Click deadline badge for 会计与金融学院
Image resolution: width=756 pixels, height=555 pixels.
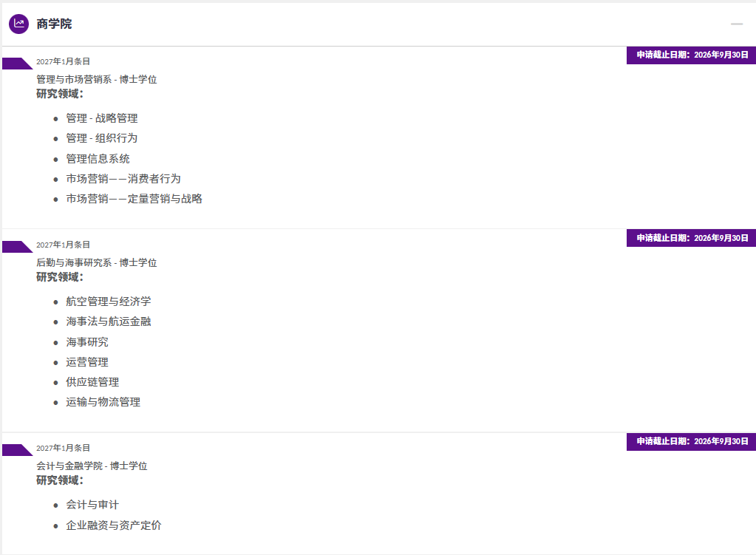(692, 442)
